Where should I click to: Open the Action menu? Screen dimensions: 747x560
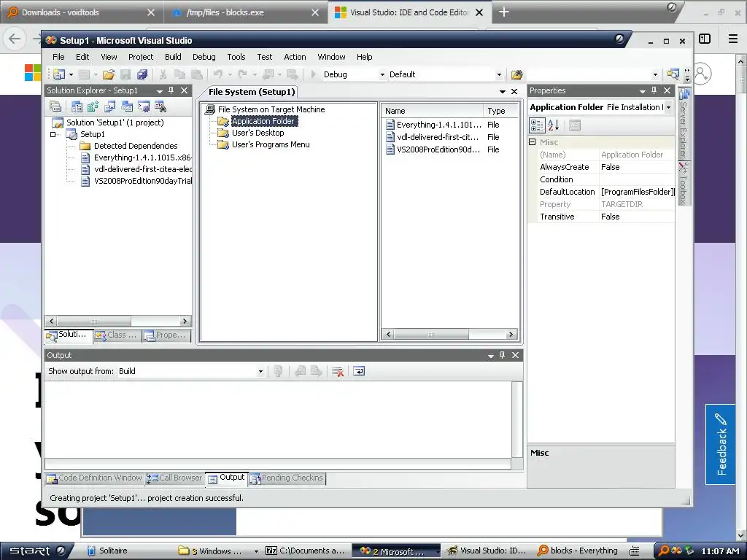295,57
